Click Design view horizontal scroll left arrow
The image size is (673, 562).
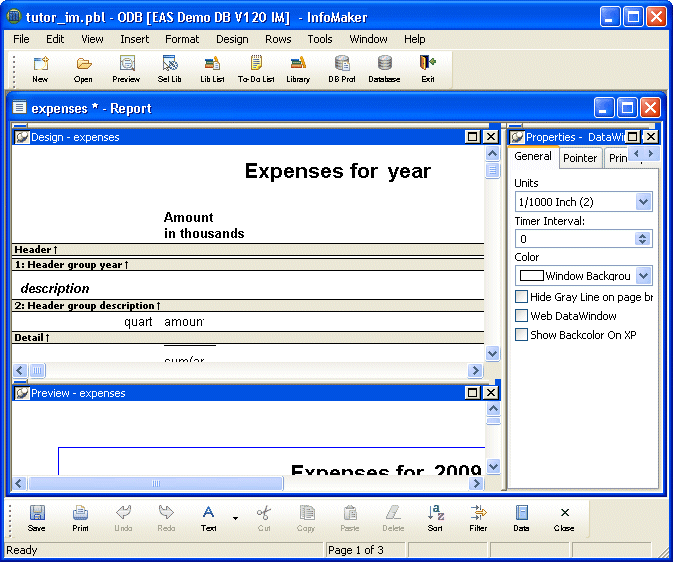click(x=19, y=370)
